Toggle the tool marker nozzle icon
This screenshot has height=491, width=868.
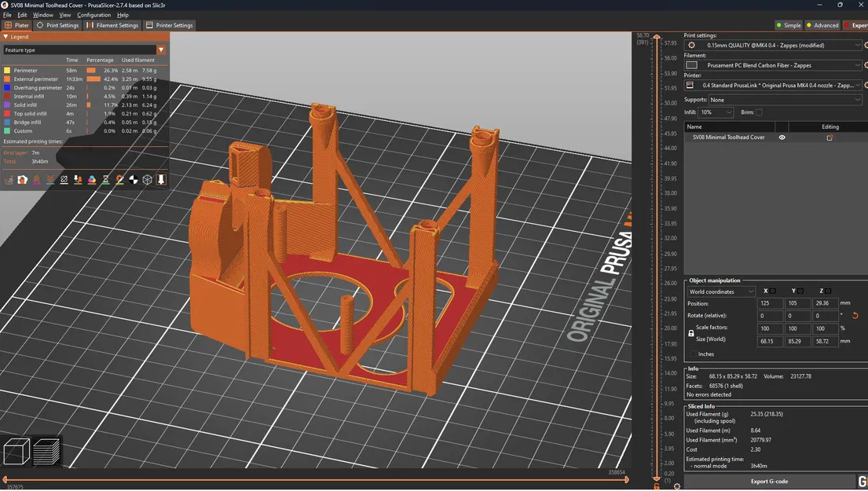coord(161,179)
